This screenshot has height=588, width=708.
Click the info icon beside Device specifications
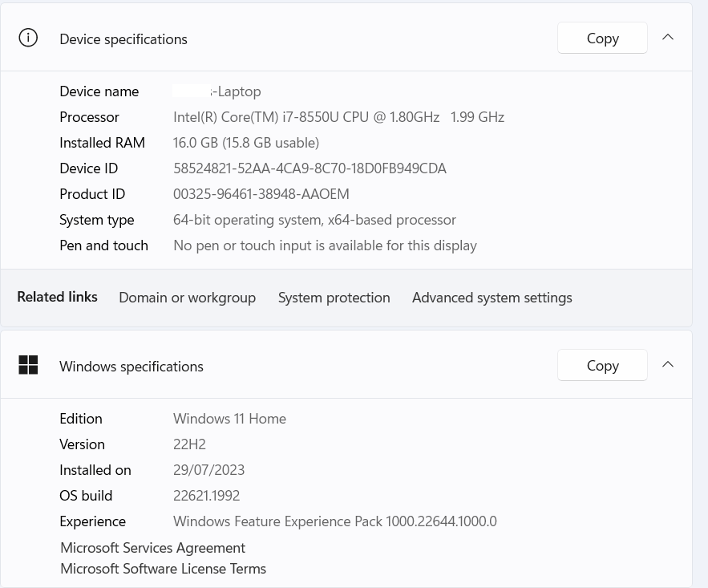tap(28, 37)
